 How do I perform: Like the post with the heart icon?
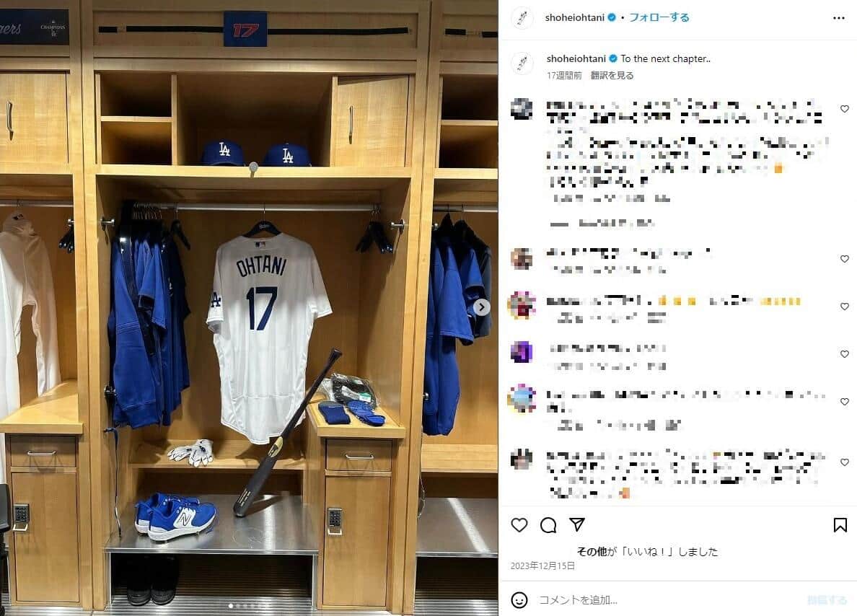coord(519,525)
